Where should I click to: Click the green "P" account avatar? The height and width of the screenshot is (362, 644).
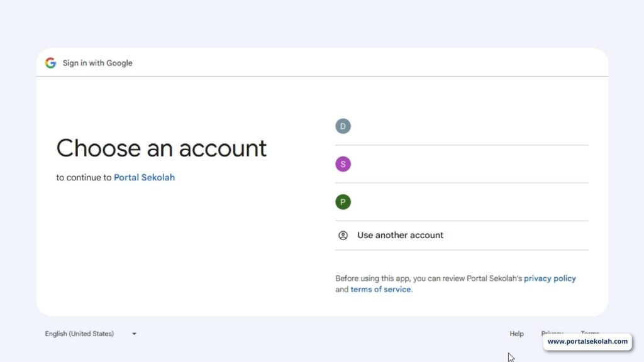click(x=343, y=202)
